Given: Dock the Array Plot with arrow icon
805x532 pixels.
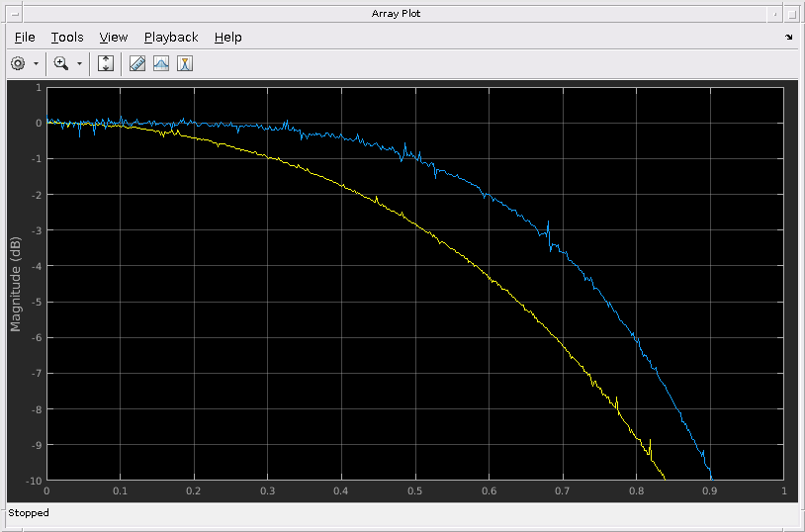Looking at the screenshot, I should tap(788, 37).
